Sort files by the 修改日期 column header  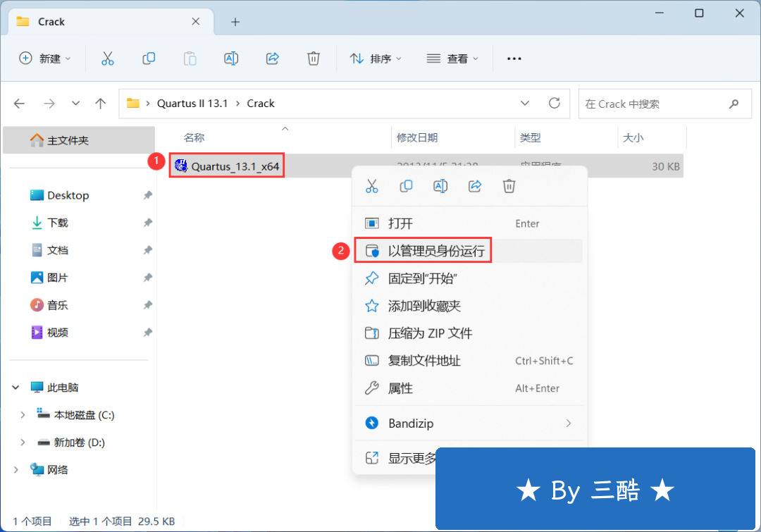[417, 138]
